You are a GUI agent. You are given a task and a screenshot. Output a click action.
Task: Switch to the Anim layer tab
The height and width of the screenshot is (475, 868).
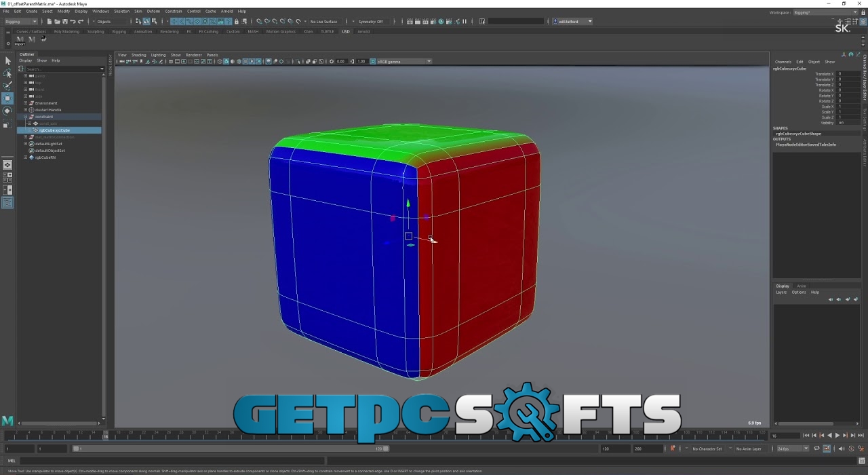tap(802, 286)
